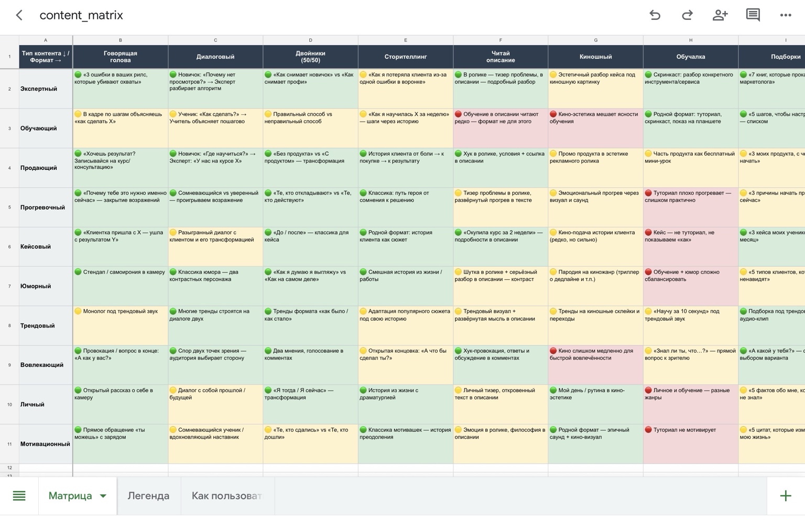Select cell Монолог под трендовый звук
This screenshot has width=805, height=532.
121,325
